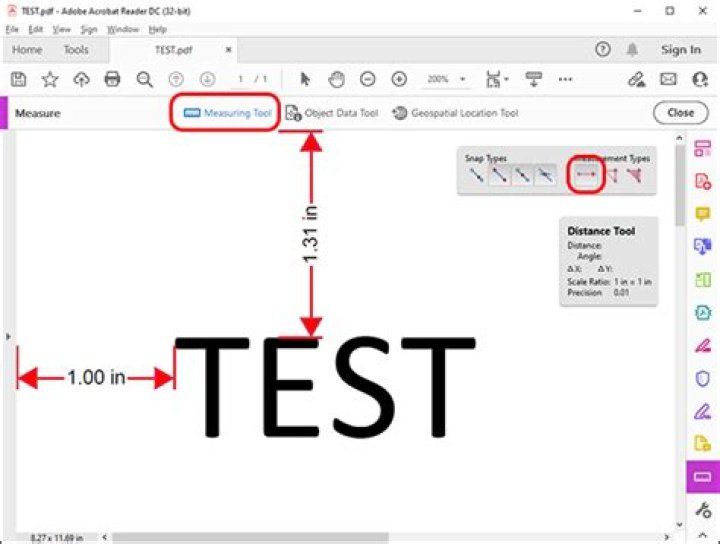Choose the Geospatial Location Tool

click(456, 113)
